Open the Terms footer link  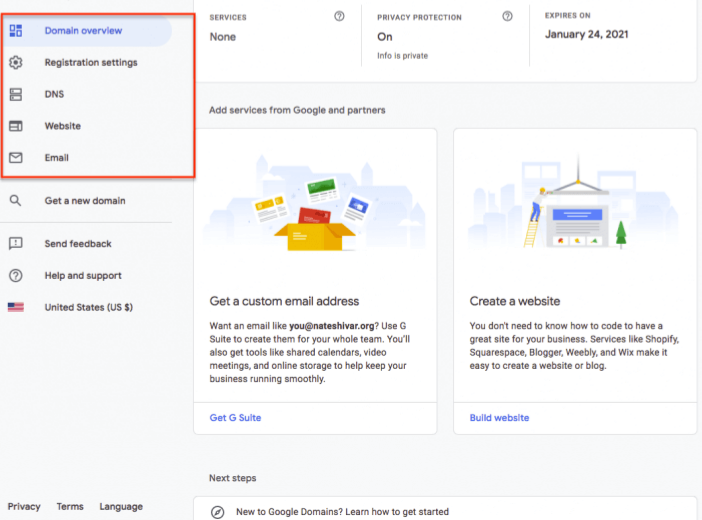(x=70, y=507)
